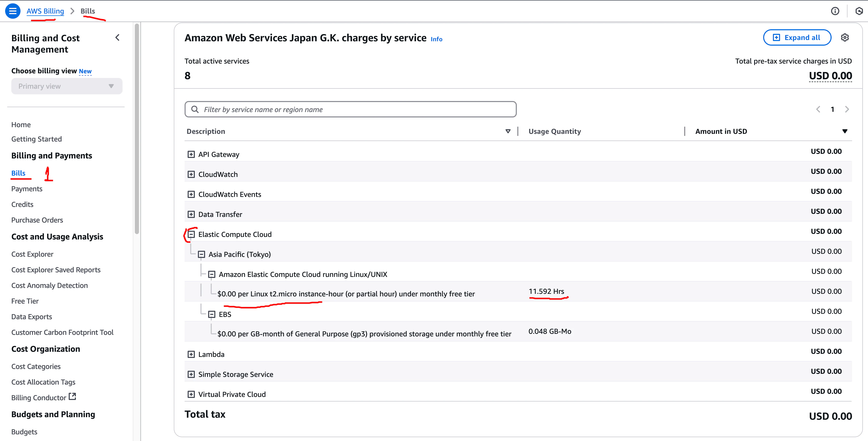
Task: Select the 0.048 GB-Mo usage value
Action: pyautogui.click(x=550, y=332)
